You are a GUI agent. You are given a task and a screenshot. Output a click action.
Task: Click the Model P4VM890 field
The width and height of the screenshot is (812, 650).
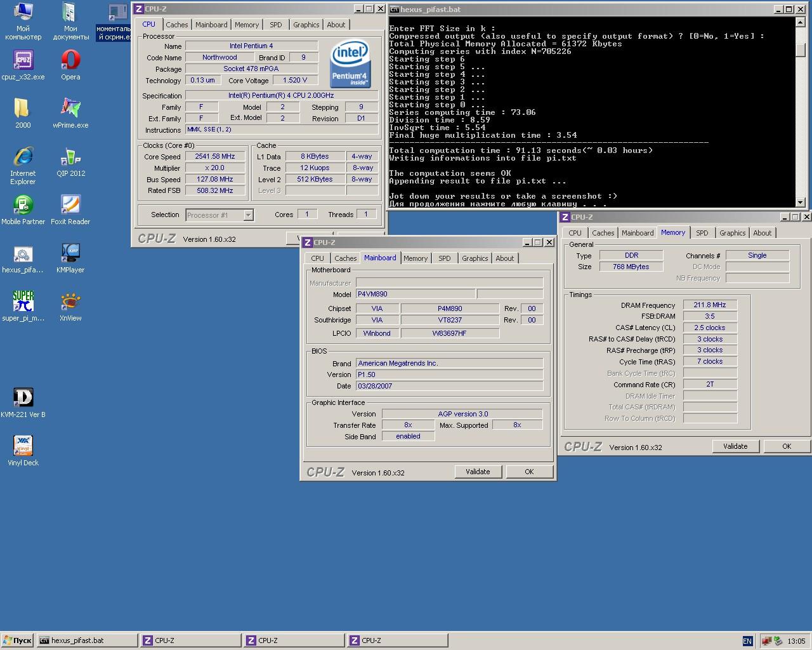tap(416, 294)
